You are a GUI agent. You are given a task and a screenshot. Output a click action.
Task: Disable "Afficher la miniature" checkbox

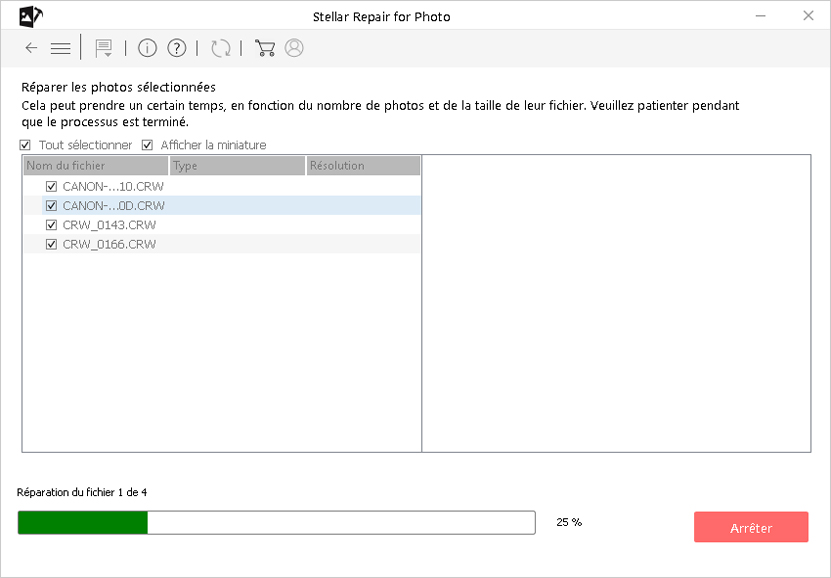click(x=148, y=145)
